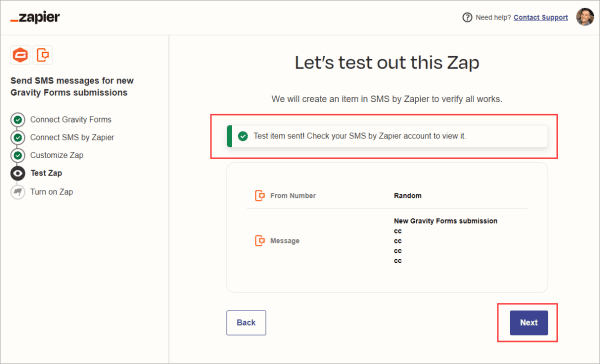Select the Test Zap step
This screenshot has width=600, height=364.
point(46,173)
